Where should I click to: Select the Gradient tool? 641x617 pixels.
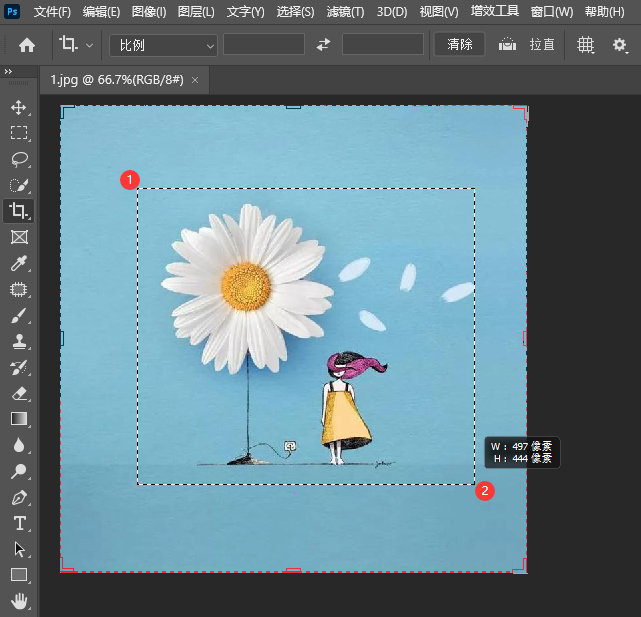coord(18,419)
